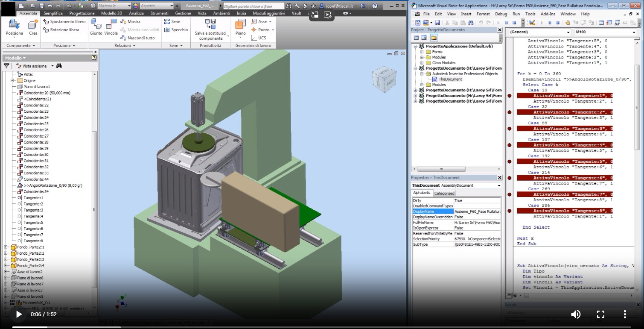Viewport: 644px width, 329px height.
Task: Open the Tools menu in VBA
Action: click(530, 14)
